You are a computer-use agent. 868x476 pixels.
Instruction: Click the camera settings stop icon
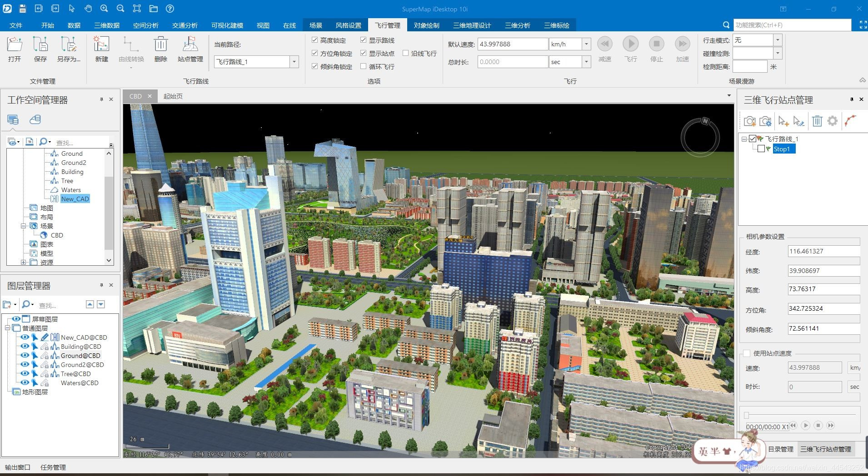765,121
